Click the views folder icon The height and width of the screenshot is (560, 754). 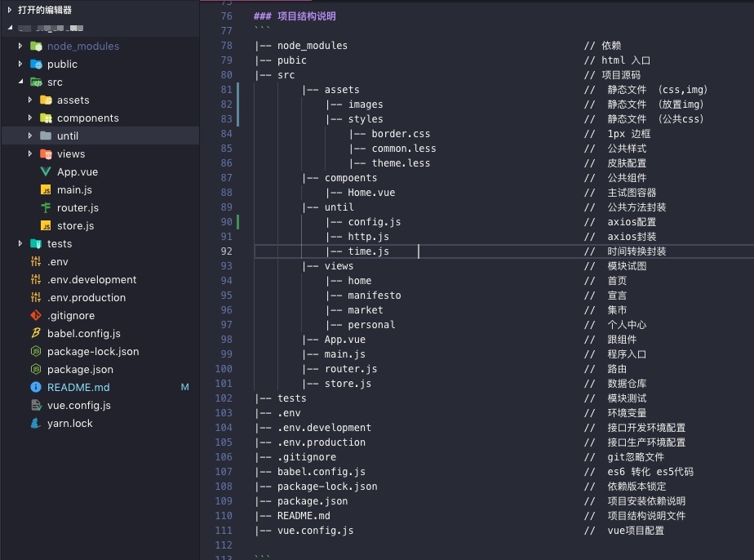click(46, 154)
